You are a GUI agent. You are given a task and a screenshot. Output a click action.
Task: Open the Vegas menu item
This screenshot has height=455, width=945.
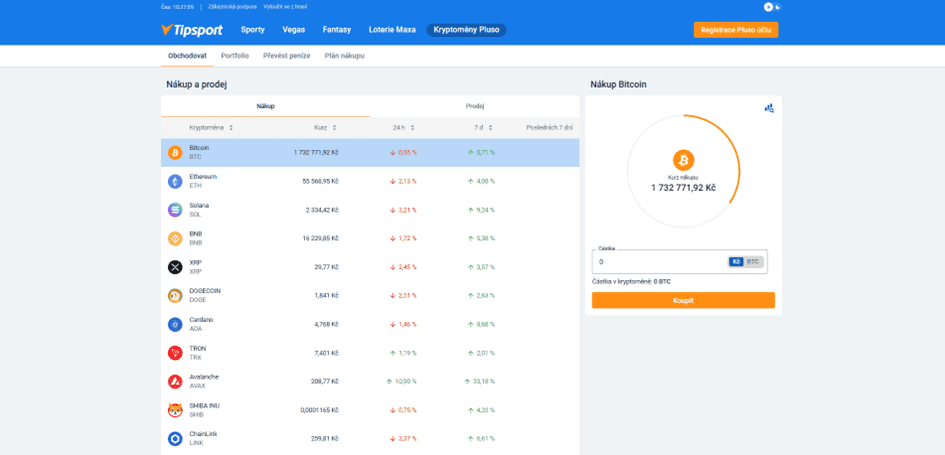294,30
